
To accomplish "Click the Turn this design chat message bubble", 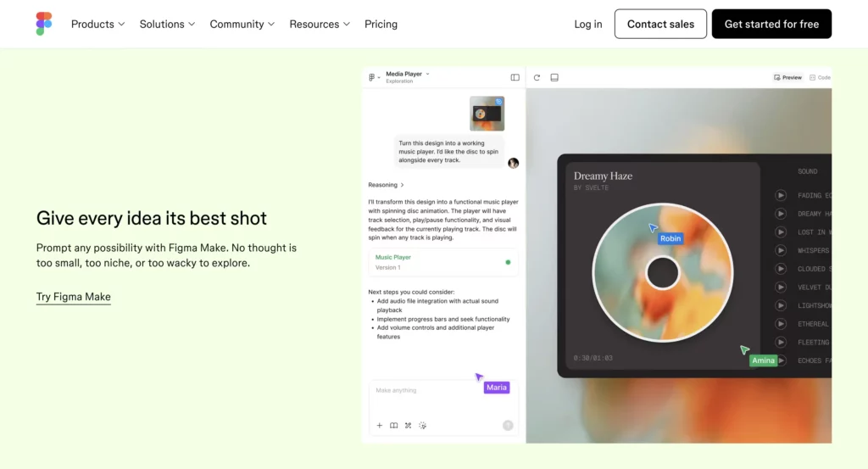I will (448, 151).
